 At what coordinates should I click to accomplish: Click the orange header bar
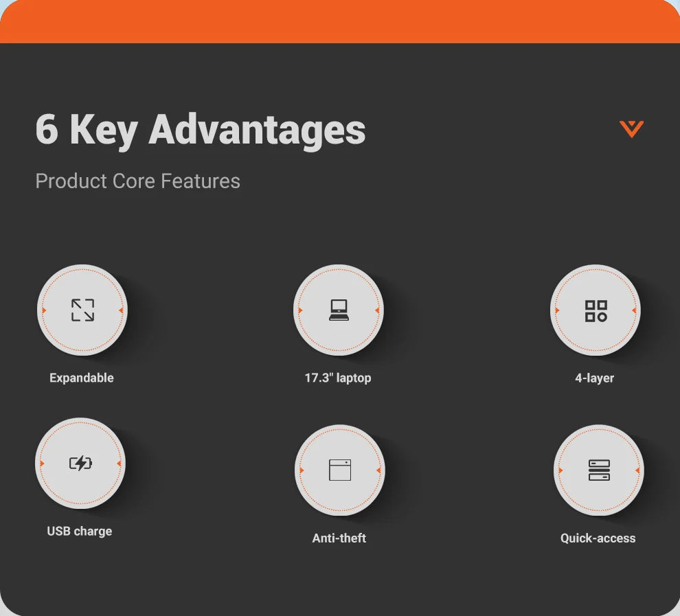point(340,22)
